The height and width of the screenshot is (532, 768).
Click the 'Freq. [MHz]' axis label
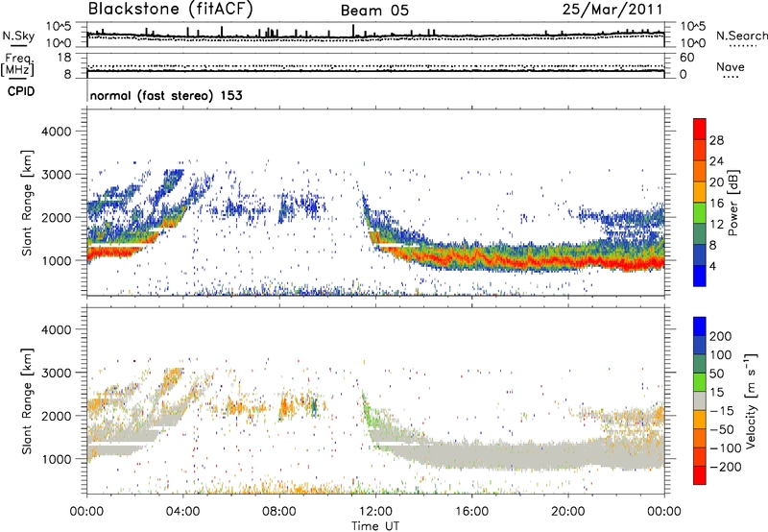click(x=18, y=65)
